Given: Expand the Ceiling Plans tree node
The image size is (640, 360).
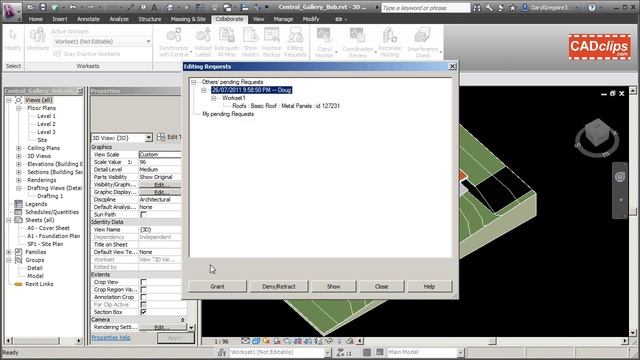Looking at the screenshot, I should pos(19,148).
